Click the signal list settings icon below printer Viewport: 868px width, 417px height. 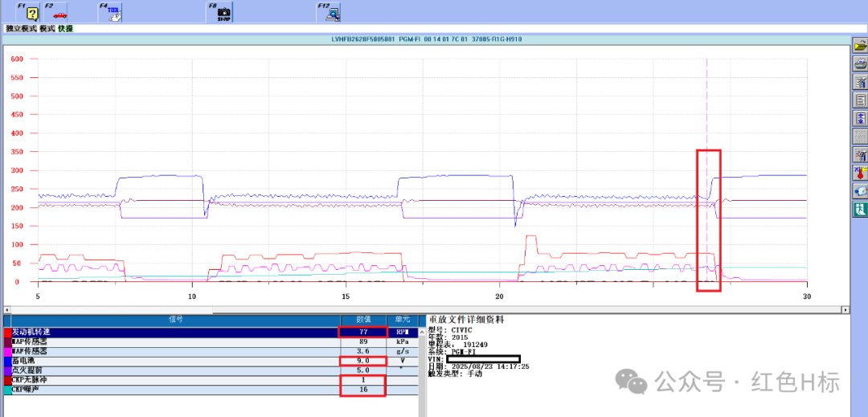860,83
